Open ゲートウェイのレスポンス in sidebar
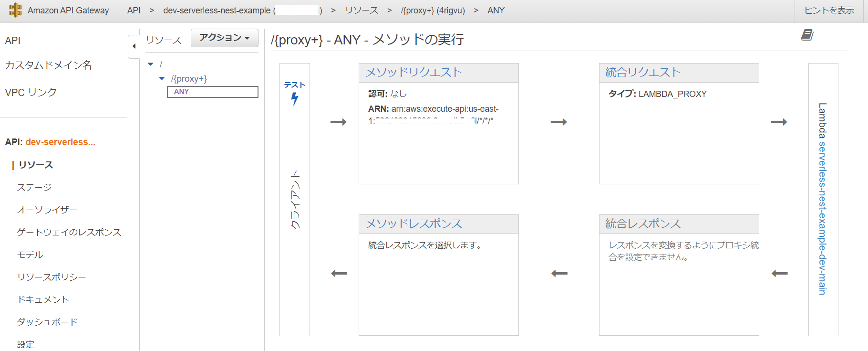The image size is (868, 351). pyautogui.click(x=69, y=232)
